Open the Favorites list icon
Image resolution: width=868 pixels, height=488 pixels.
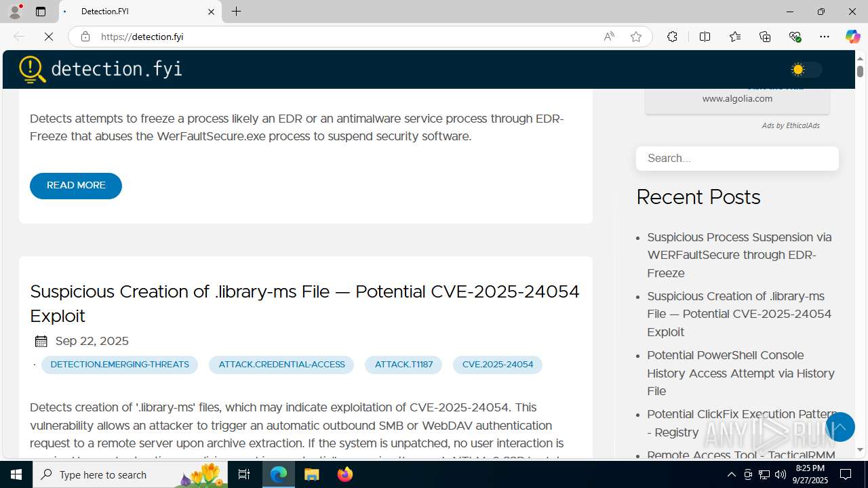pyautogui.click(x=735, y=37)
